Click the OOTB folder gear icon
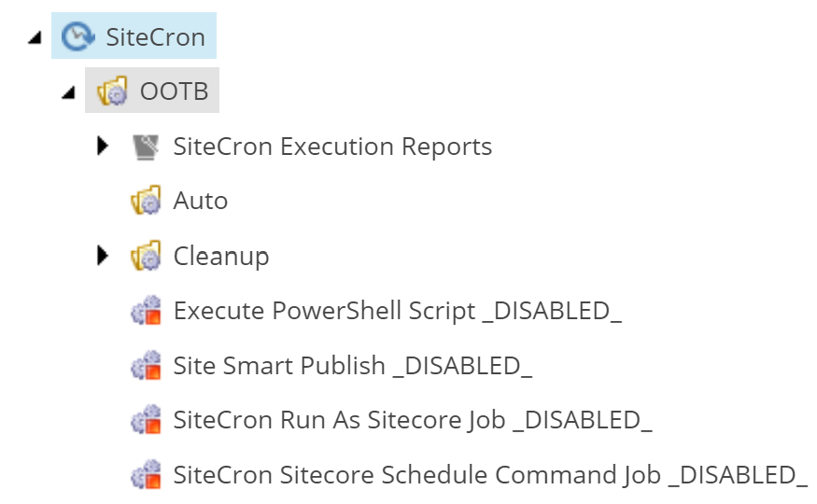 click(x=112, y=91)
